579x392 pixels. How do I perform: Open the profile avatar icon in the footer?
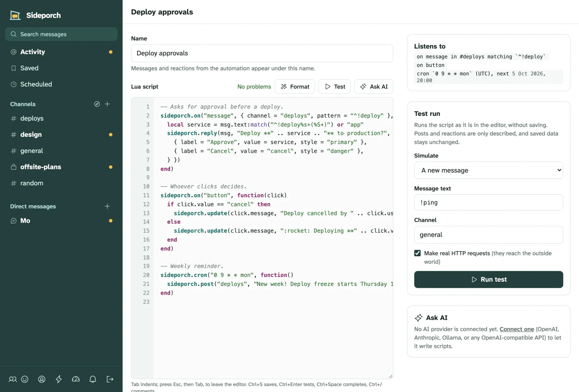(42, 379)
